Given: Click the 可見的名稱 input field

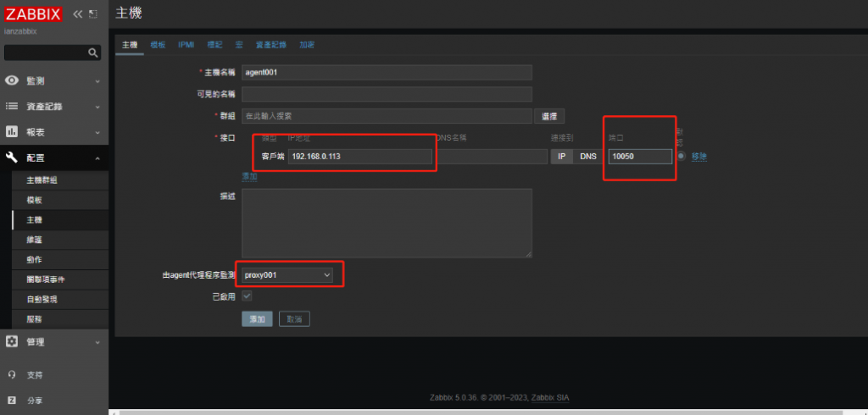Looking at the screenshot, I should click(387, 94).
